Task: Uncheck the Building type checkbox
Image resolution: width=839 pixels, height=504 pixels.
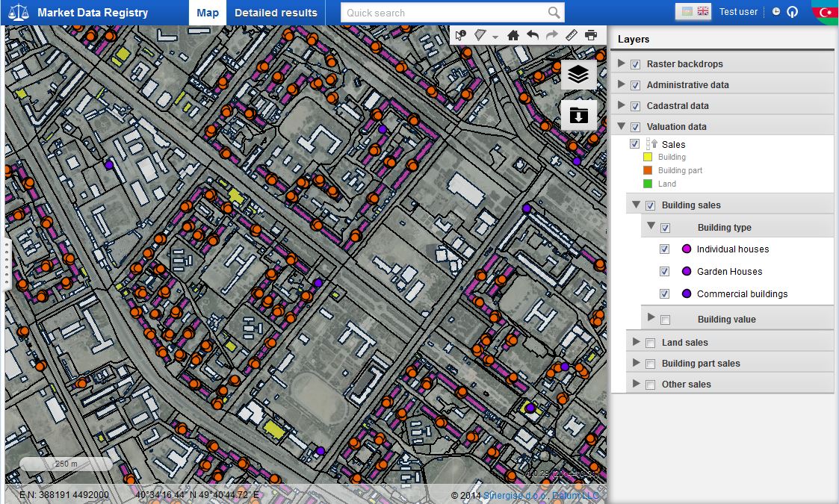Action: [x=665, y=228]
